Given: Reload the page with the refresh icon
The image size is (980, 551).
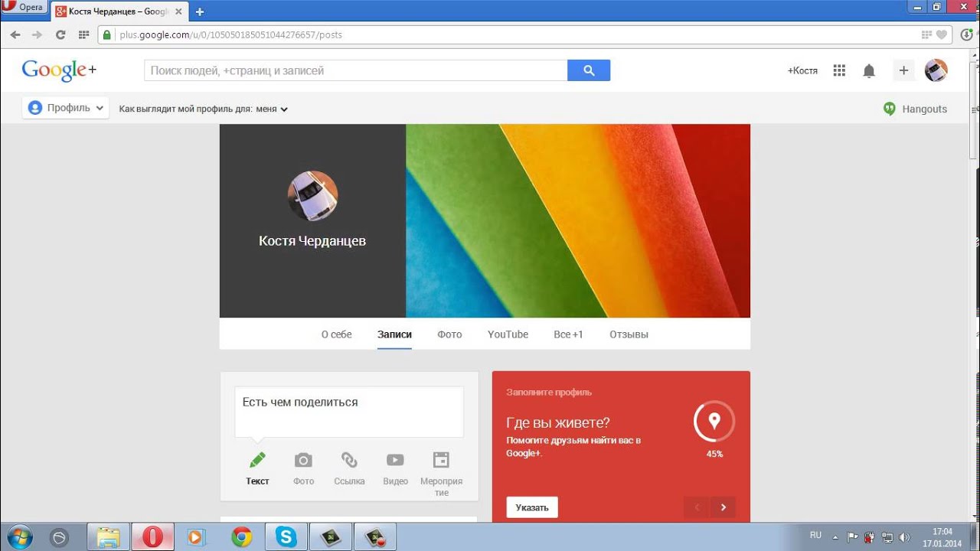Looking at the screenshot, I should click(60, 34).
